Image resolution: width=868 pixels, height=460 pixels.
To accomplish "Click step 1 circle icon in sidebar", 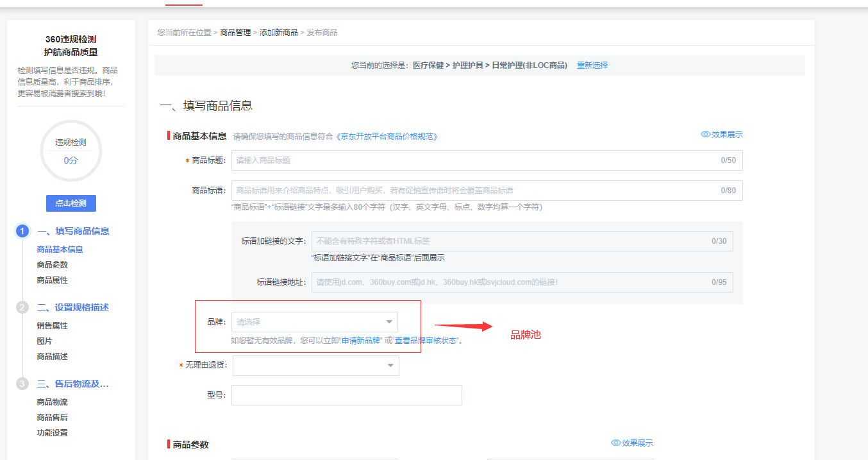I will pos(22,232).
